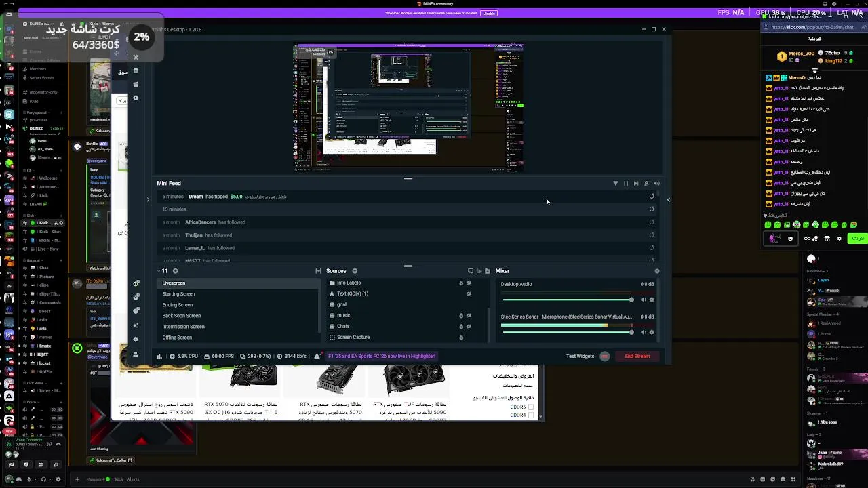Replay the Thuiljan followed alert

tap(652, 235)
